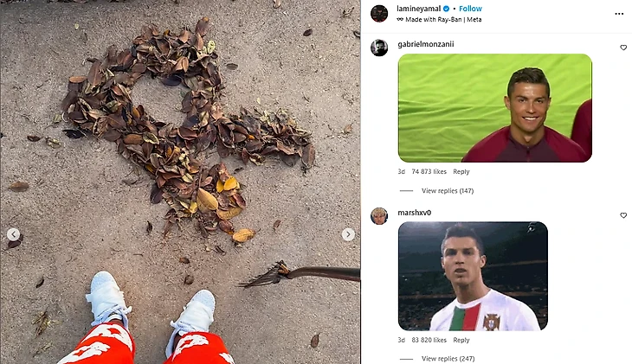632x364 pixels.
Task: Expand View replies (147)
Action: coord(448,190)
